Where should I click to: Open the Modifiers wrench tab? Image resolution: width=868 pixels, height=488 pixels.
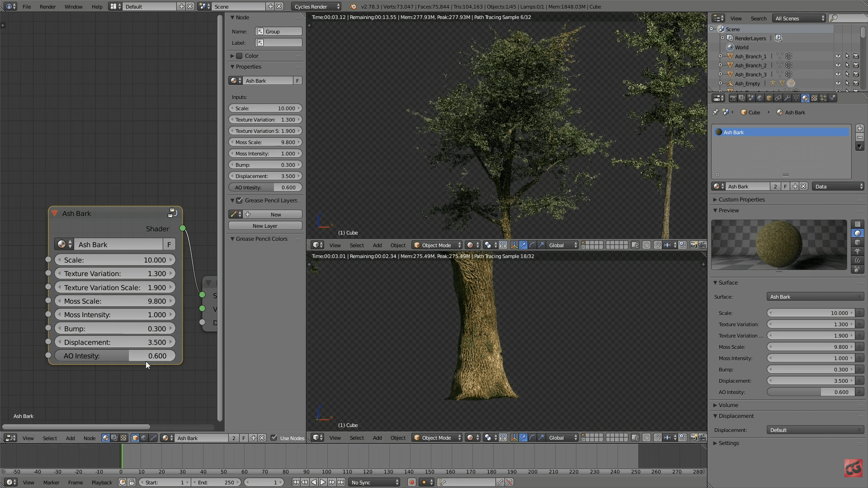tap(787, 98)
